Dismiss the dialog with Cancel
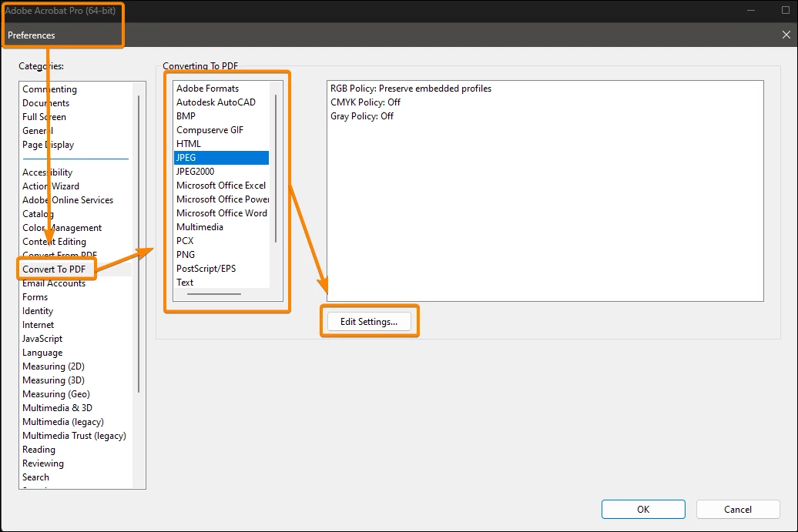The height and width of the screenshot is (532, 798). click(x=737, y=509)
